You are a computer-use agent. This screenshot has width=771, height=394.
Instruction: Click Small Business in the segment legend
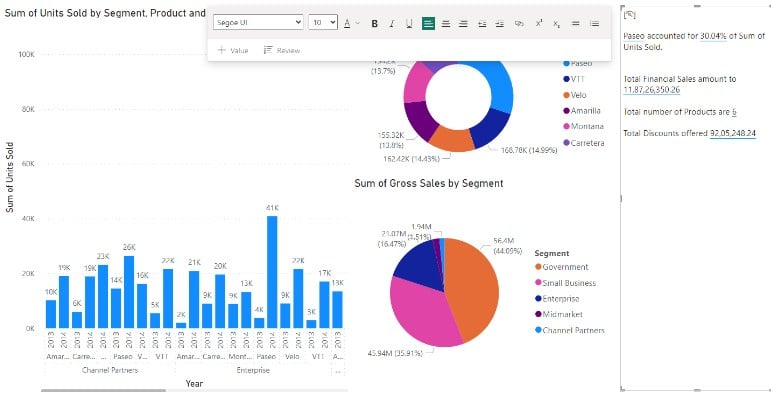565,283
